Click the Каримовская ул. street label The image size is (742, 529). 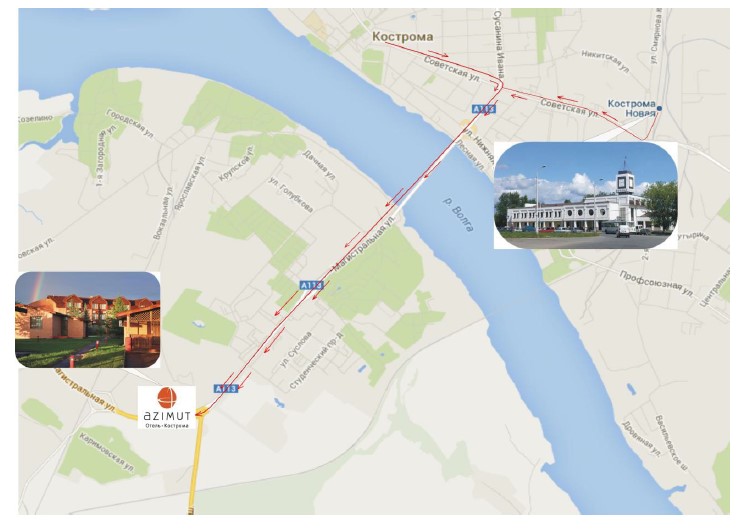(x=107, y=452)
